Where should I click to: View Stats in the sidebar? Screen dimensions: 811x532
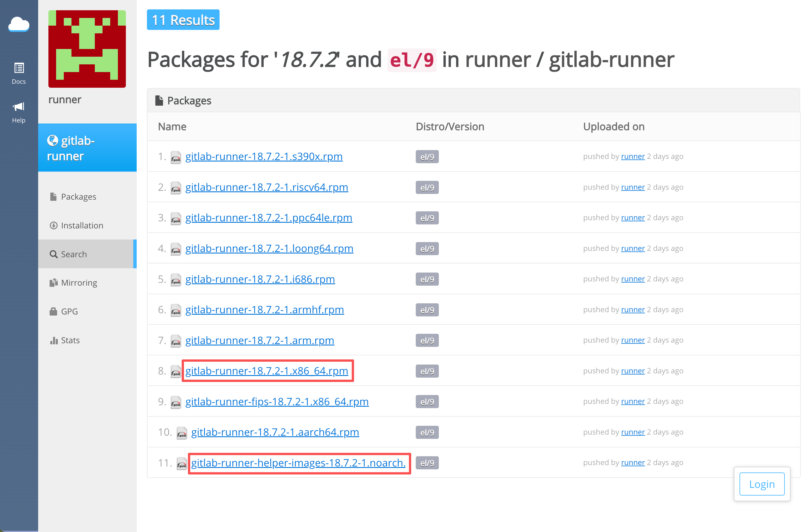coord(70,340)
